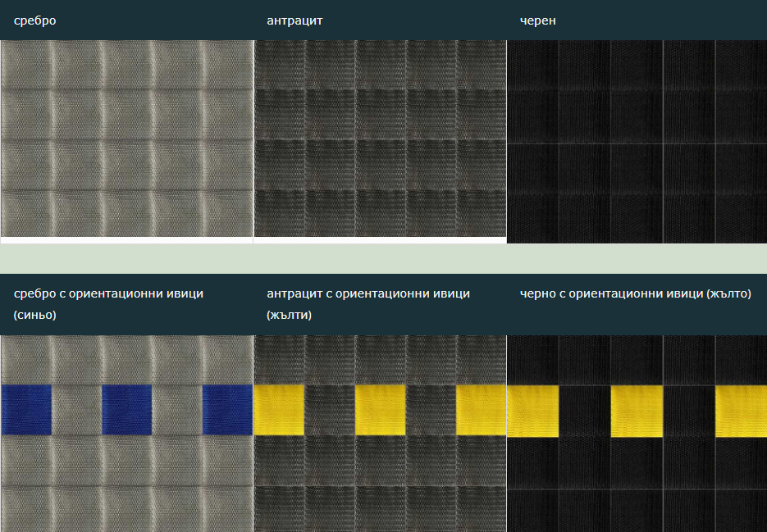Click the антрацит с ориентационни ивици label
Screen dimensions: 767x532
(x=368, y=293)
